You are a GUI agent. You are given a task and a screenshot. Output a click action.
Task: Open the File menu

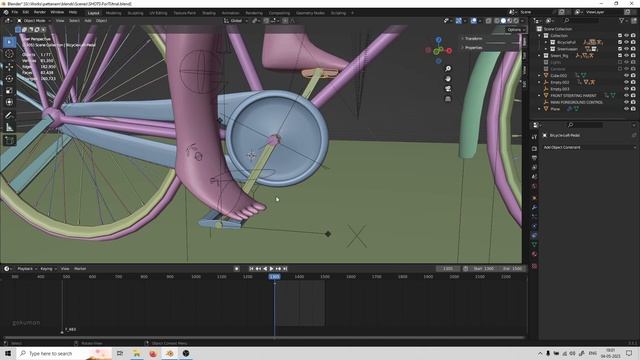point(15,12)
